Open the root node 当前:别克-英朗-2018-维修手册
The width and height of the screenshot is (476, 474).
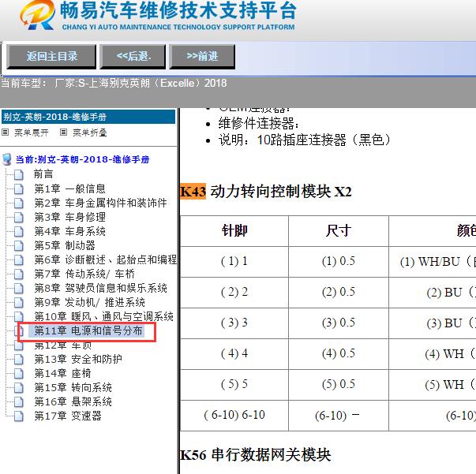pos(83,159)
